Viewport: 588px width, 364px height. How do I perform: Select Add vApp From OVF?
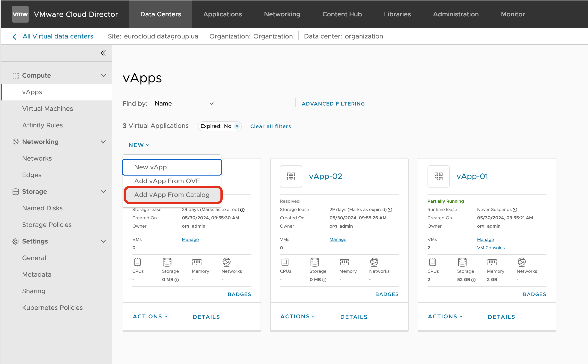172,181
